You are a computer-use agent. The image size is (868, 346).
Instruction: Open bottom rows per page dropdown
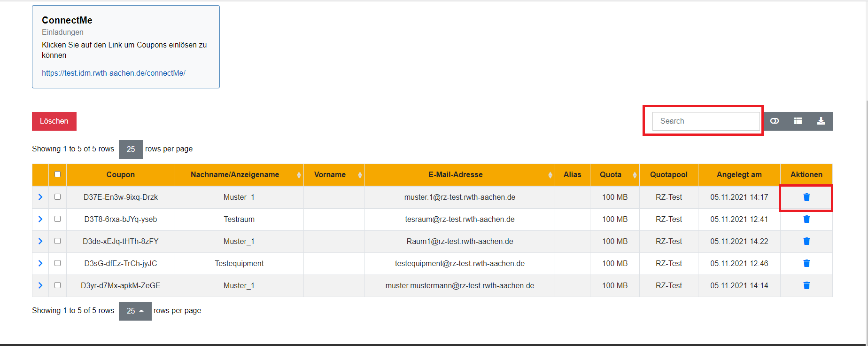[x=135, y=311]
